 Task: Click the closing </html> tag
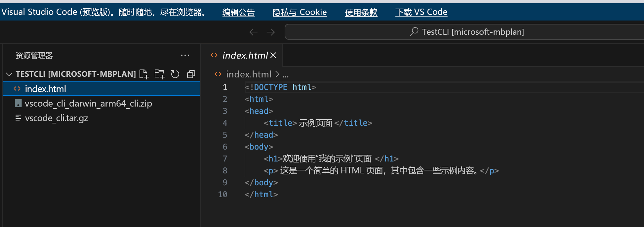click(261, 194)
